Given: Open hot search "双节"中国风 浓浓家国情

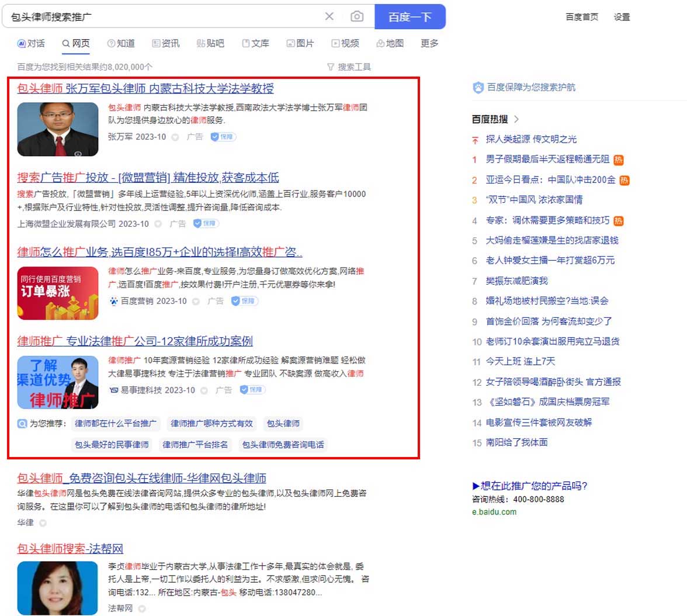Looking at the screenshot, I should pyautogui.click(x=534, y=200).
